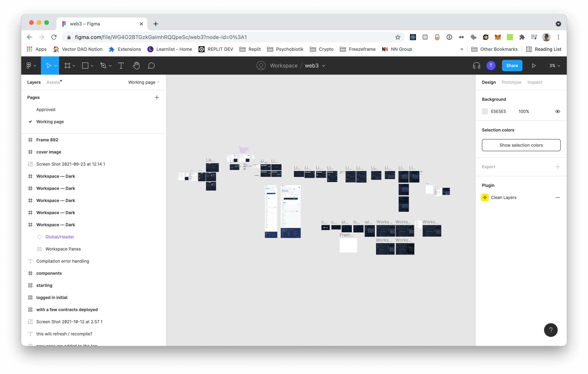Open help with question mark button
588x374 pixels.
[x=551, y=330]
